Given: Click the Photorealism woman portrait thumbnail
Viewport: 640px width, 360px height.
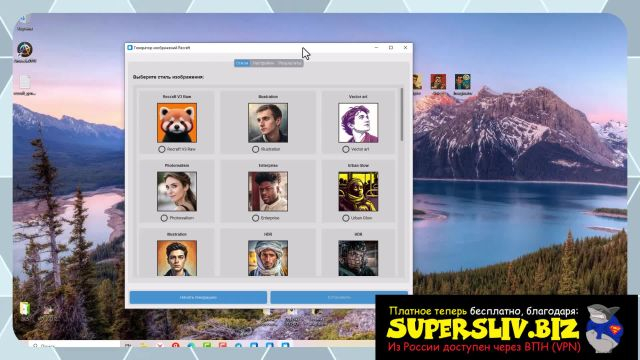Looking at the screenshot, I should [177, 191].
